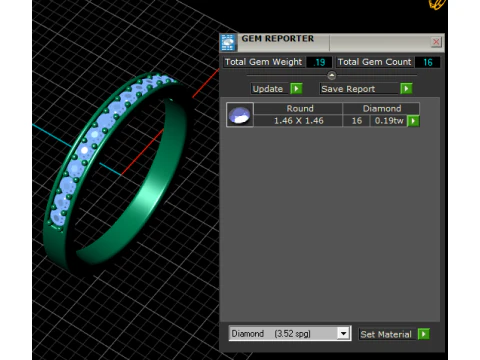Click the dropdown arrow of material combo box
The image size is (480, 360).
[x=343, y=333]
